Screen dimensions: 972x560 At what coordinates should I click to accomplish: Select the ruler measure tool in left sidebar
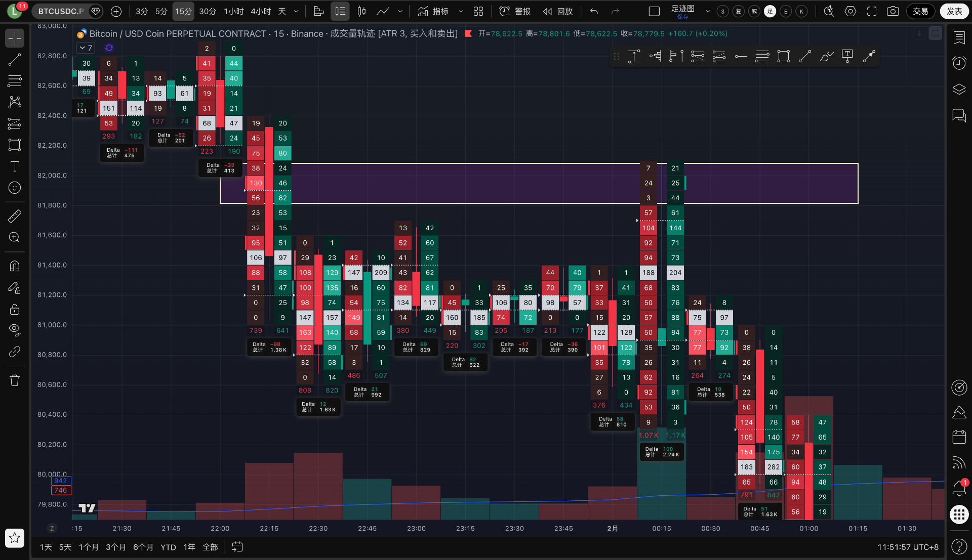pos(15,217)
